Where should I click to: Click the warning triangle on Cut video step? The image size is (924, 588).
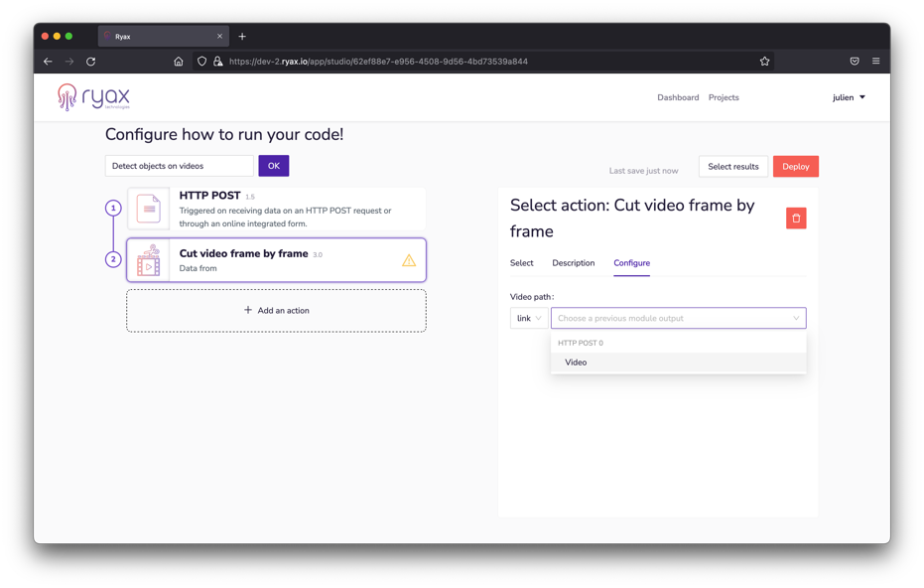pos(409,260)
